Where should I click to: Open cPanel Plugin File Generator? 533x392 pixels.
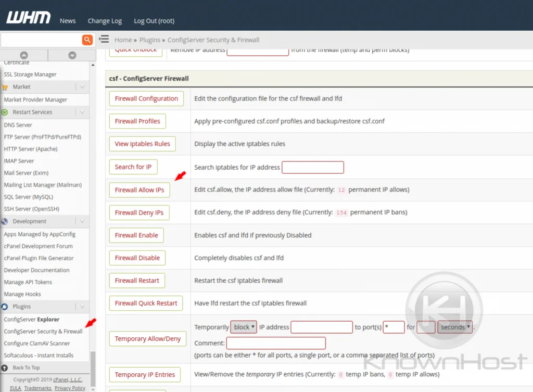click(39, 258)
